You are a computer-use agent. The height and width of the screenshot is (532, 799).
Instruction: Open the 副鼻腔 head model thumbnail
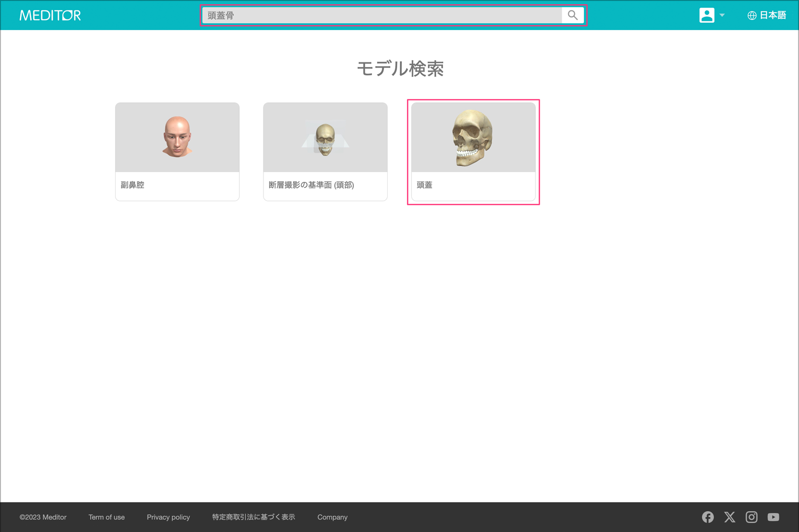[x=177, y=137]
